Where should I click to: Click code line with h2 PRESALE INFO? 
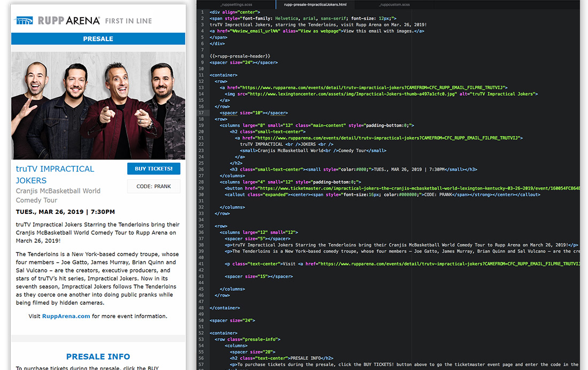click(x=282, y=358)
